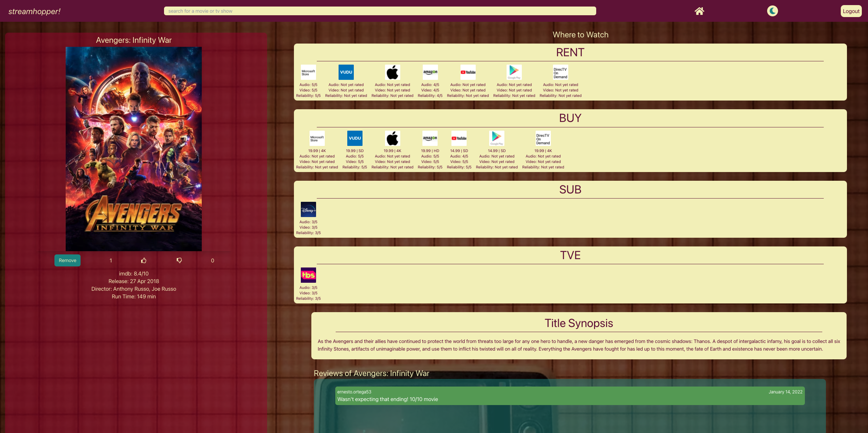Screen dimensions: 868x433
Task: Click 19.99 | HD Amazon buy price
Action: tap(430, 151)
